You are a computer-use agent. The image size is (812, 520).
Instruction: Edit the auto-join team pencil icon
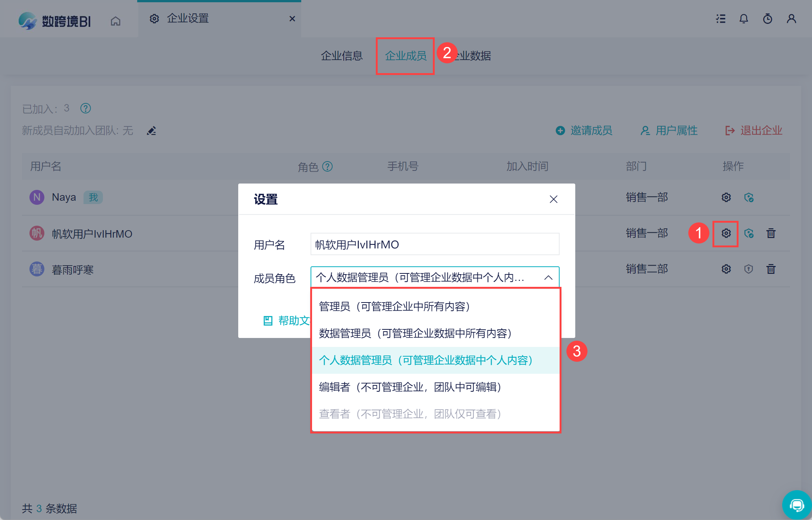tap(151, 131)
